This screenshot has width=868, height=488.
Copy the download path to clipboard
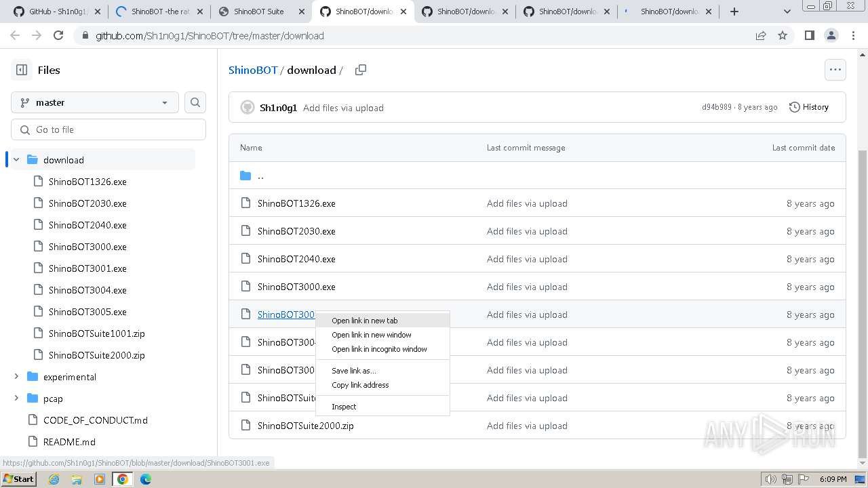[361, 70]
